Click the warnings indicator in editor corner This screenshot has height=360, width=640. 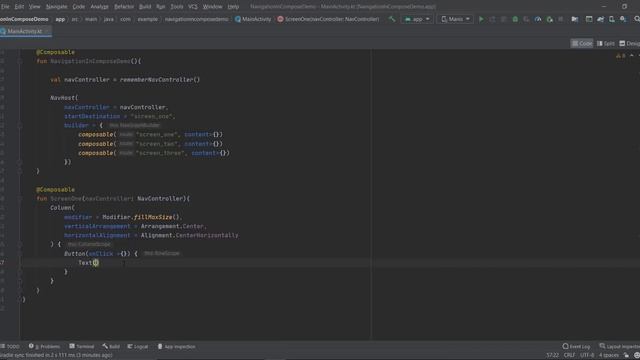(x=620, y=56)
